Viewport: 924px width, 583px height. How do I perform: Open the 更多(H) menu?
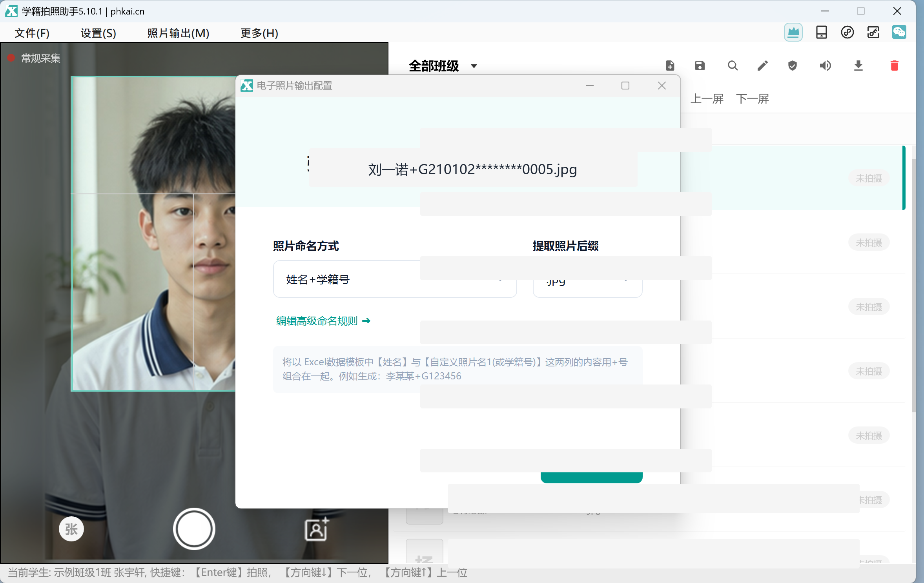[259, 33]
